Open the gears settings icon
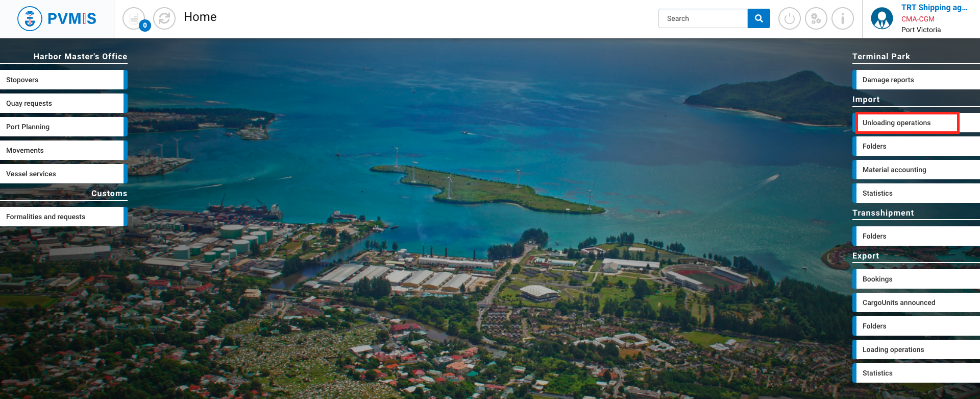The image size is (980, 399). pyautogui.click(x=816, y=19)
